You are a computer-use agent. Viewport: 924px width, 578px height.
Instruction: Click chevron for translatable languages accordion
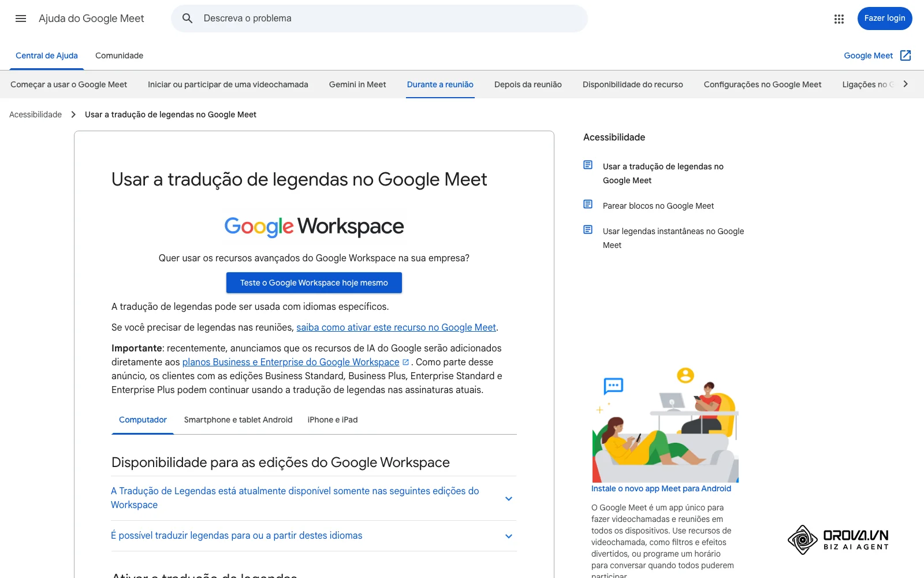pos(509,536)
